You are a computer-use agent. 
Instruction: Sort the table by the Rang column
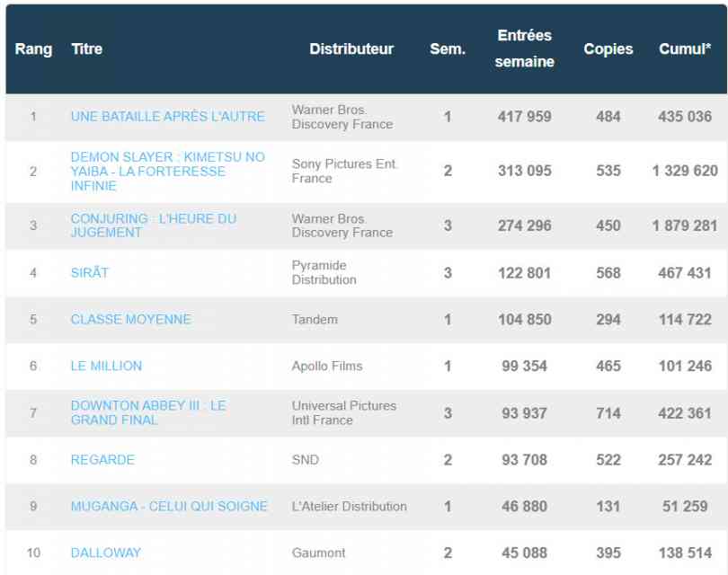pos(34,50)
